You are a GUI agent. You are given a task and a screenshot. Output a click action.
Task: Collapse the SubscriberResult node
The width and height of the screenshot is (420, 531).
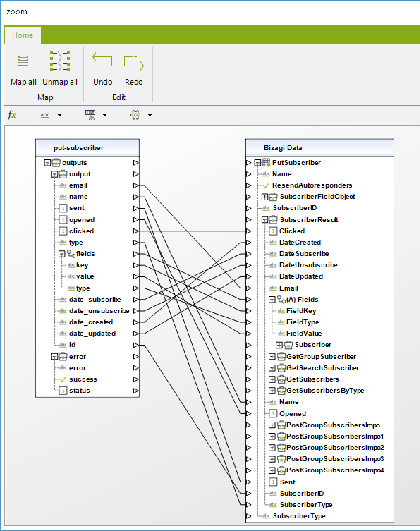tap(265, 220)
